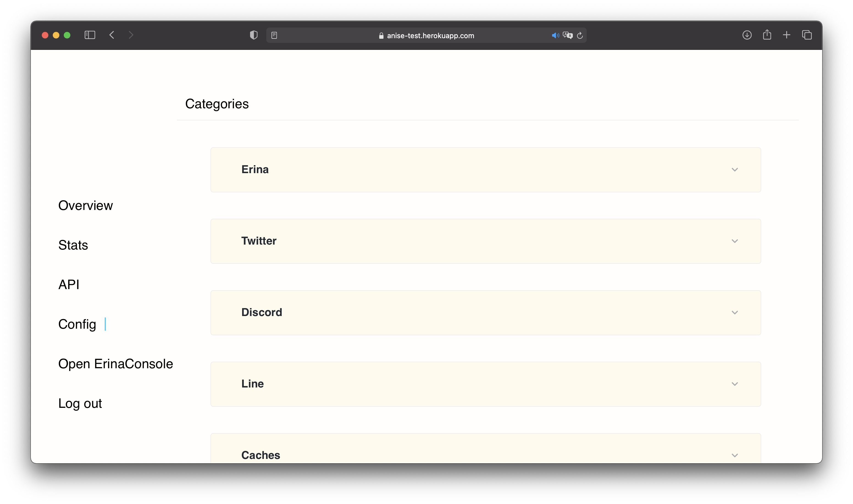The width and height of the screenshot is (853, 504).
Task: Click the green full-screen window button
Action: (67, 35)
